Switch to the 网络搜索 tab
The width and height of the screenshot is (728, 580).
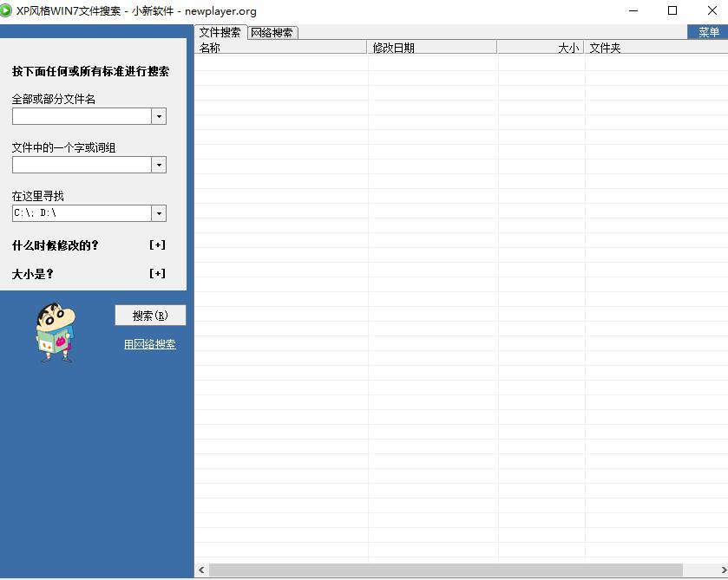click(x=272, y=33)
